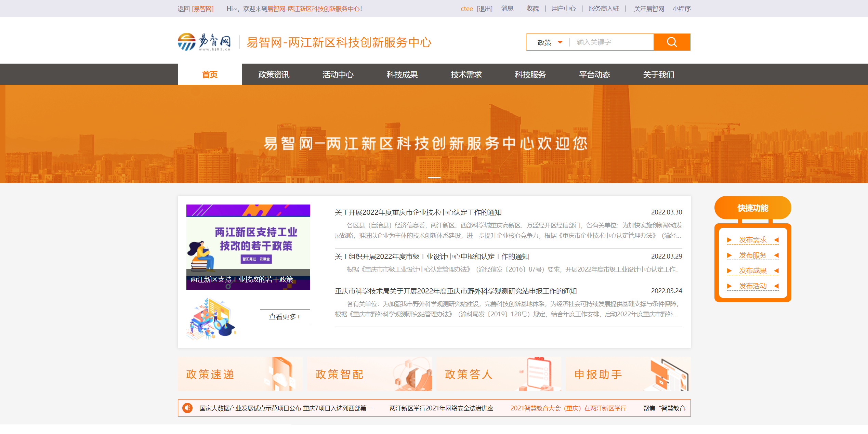Open the 2021智慧教育大会 news item
The width and height of the screenshot is (868, 434).
point(568,408)
